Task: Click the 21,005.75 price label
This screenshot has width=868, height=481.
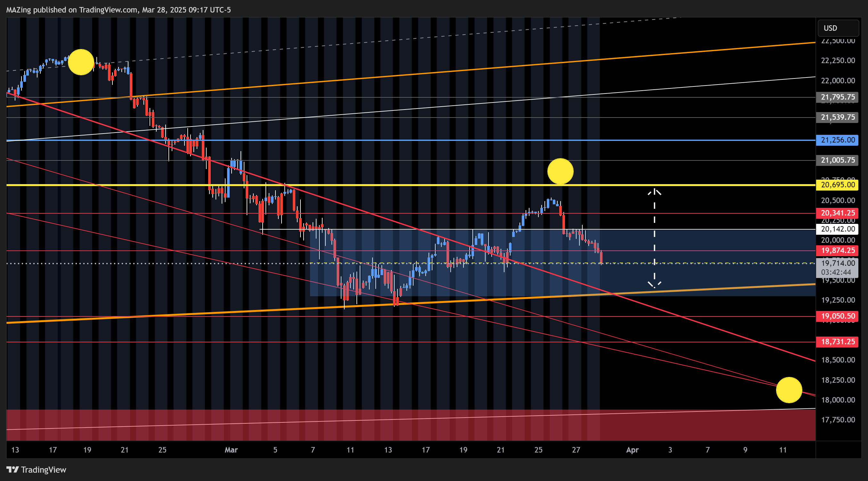Action: tap(837, 160)
